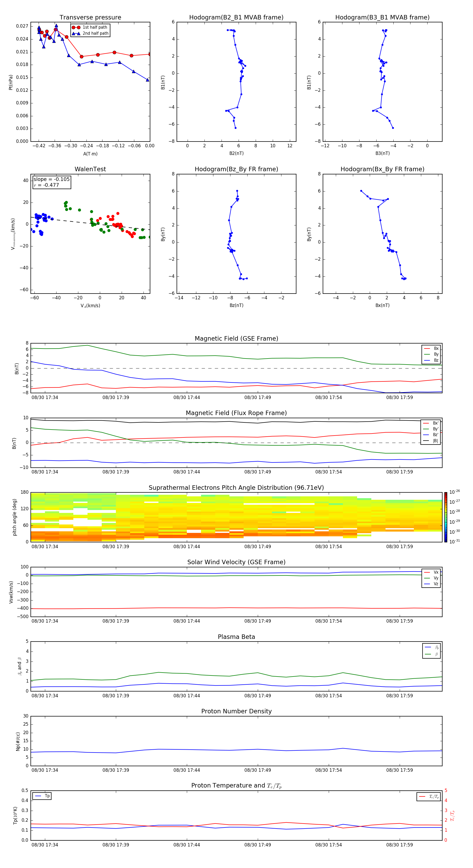The width and height of the screenshot is (473, 868).
Task: Click the black |B| line in flux rope plot
Action: point(236,422)
